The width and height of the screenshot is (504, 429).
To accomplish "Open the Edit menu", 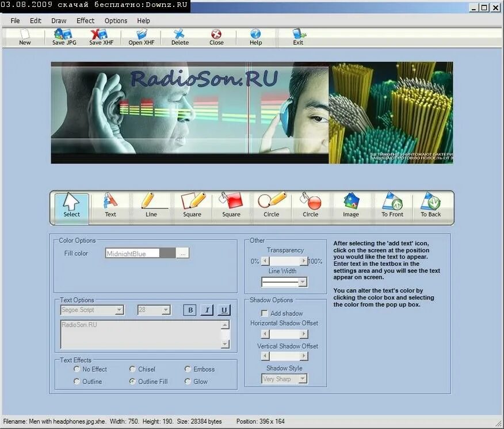I will (35, 21).
